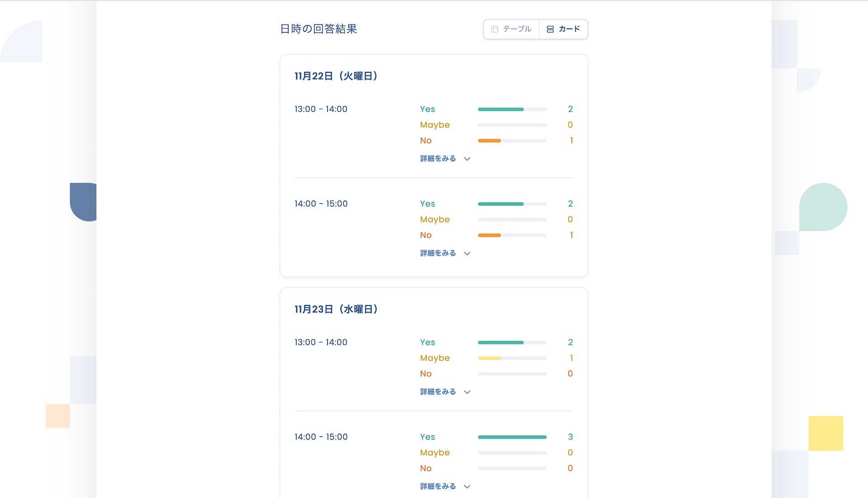Click Maybe label for Nov 22 14:00 - 15:00

(x=435, y=219)
